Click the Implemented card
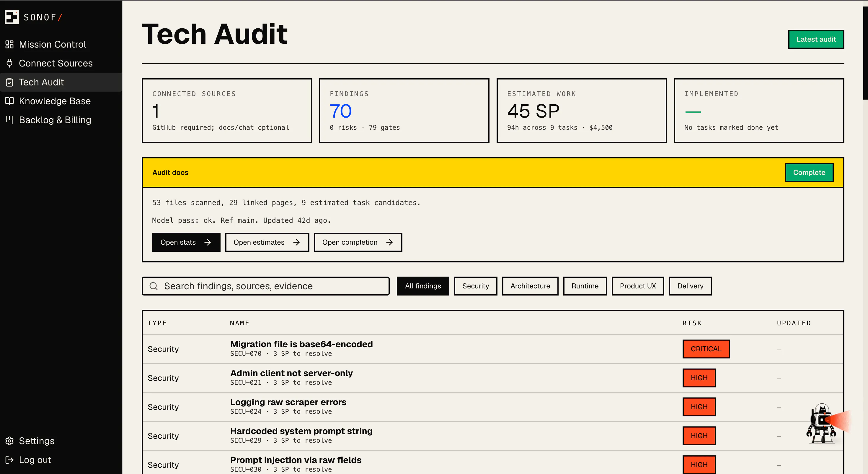Screen dimensions: 868x474 pyautogui.click(x=759, y=111)
